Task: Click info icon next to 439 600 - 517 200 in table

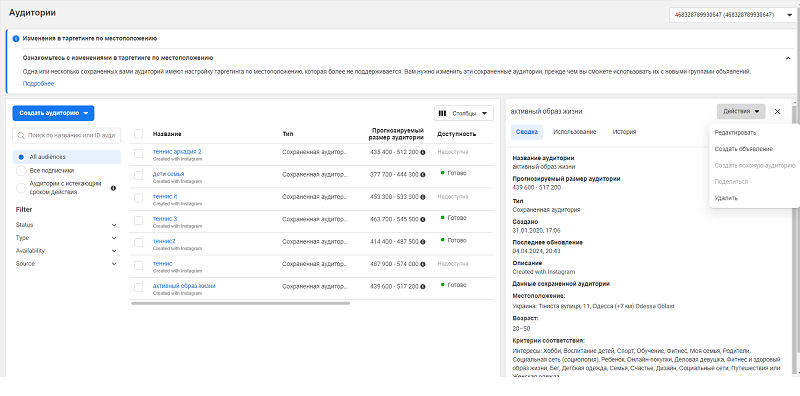Action: [x=423, y=287]
